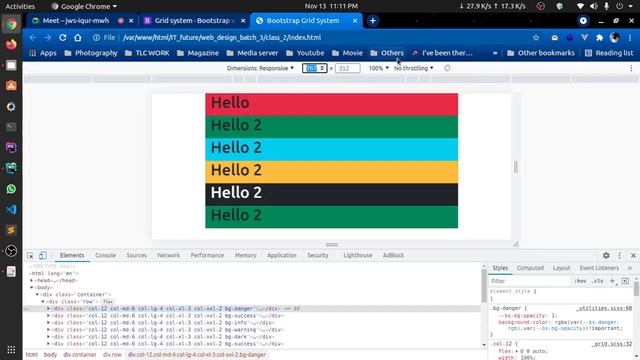
Task: Click the orange Hello 2 block in preview
Action: [331, 172]
